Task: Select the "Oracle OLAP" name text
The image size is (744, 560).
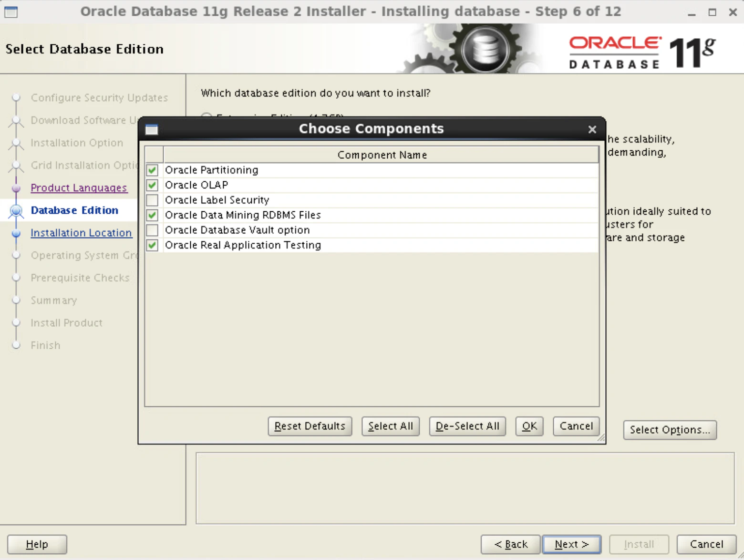Action: [196, 185]
